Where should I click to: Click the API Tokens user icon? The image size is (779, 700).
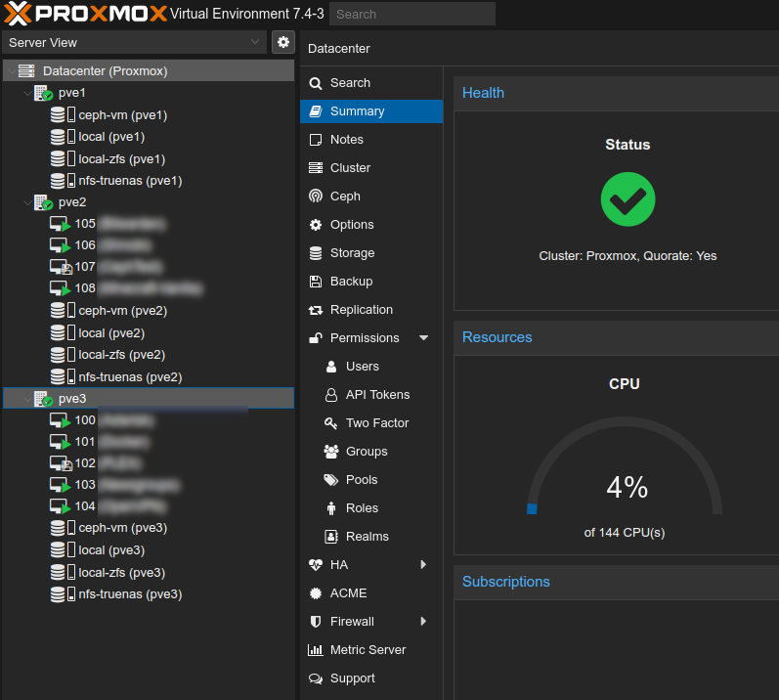pyautogui.click(x=331, y=395)
